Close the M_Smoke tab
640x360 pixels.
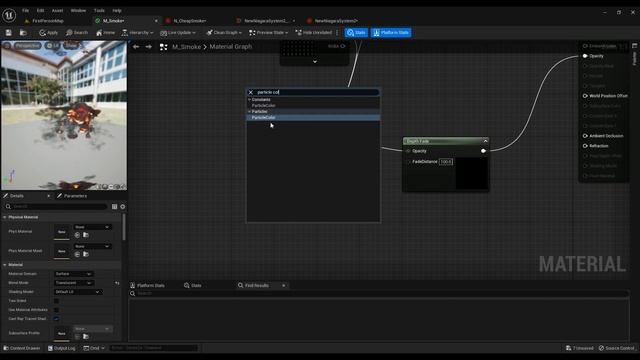tap(156, 21)
